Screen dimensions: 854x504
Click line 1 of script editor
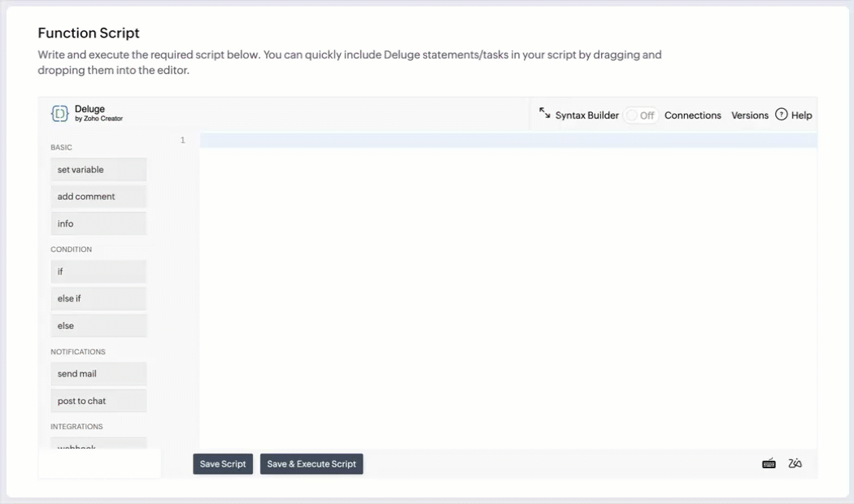coord(508,141)
